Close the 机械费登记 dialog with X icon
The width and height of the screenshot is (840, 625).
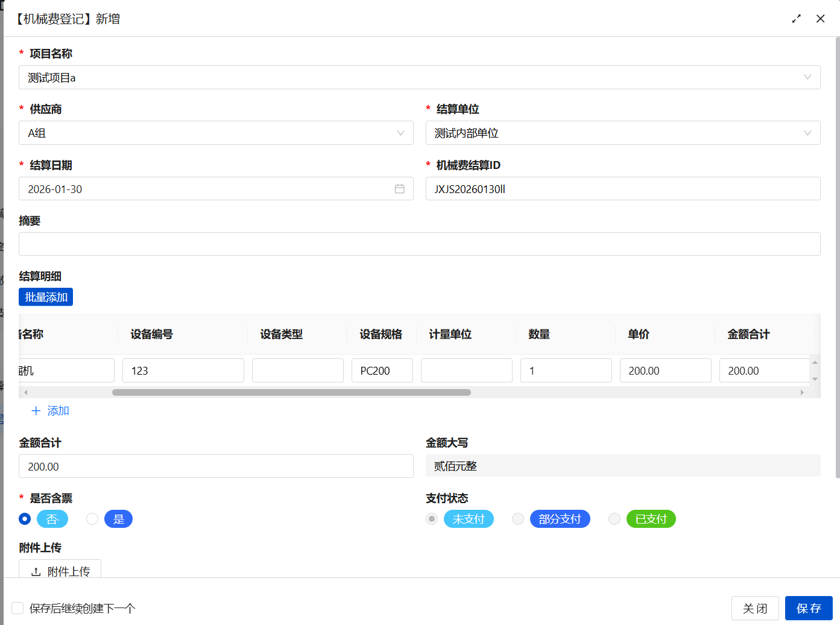pos(820,19)
